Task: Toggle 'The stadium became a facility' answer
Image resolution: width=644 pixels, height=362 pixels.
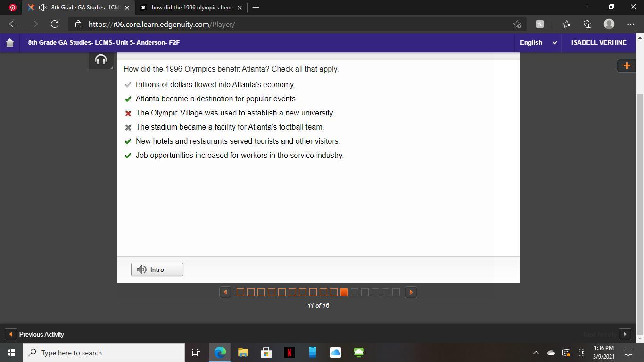Action: [128, 127]
